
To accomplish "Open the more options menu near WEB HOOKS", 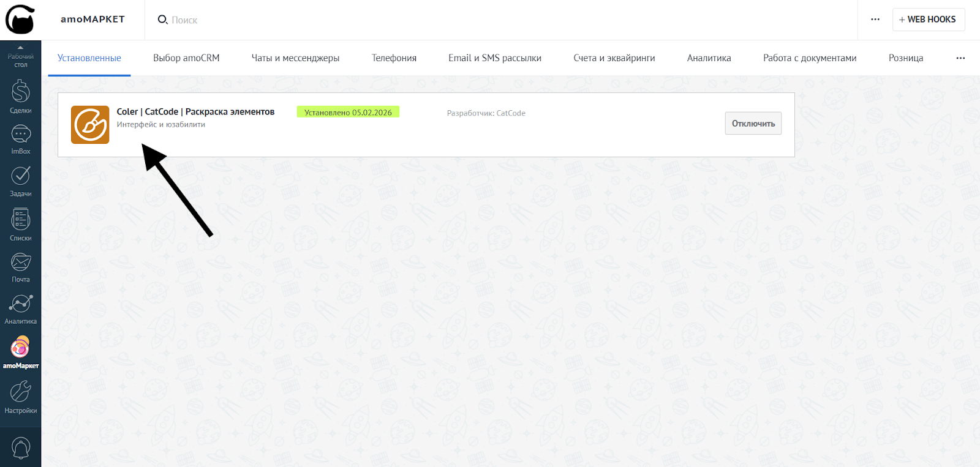I will [x=875, y=20].
